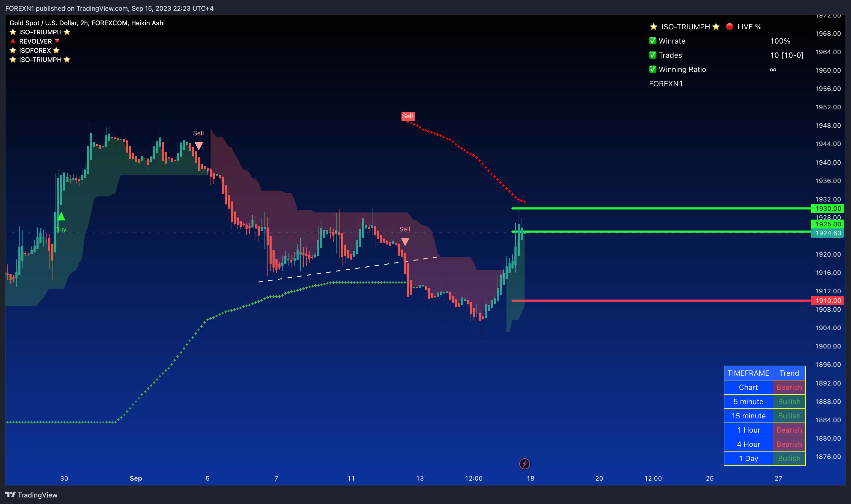Click the Trend table header
851x504 pixels.
point(789,373)
